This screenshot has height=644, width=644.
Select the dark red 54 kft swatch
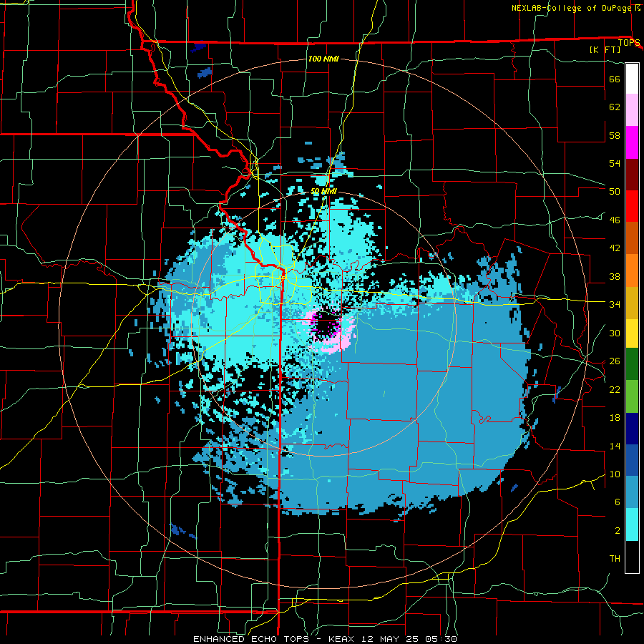tap(632, 175)
